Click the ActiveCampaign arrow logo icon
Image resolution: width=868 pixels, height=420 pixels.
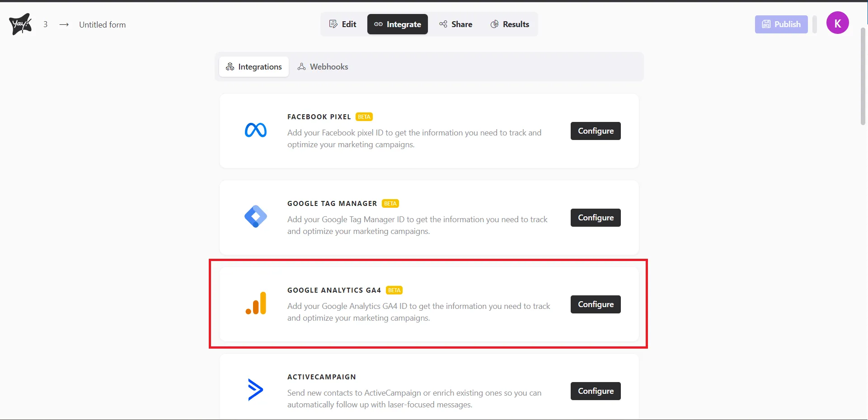(x=255, y=389)
